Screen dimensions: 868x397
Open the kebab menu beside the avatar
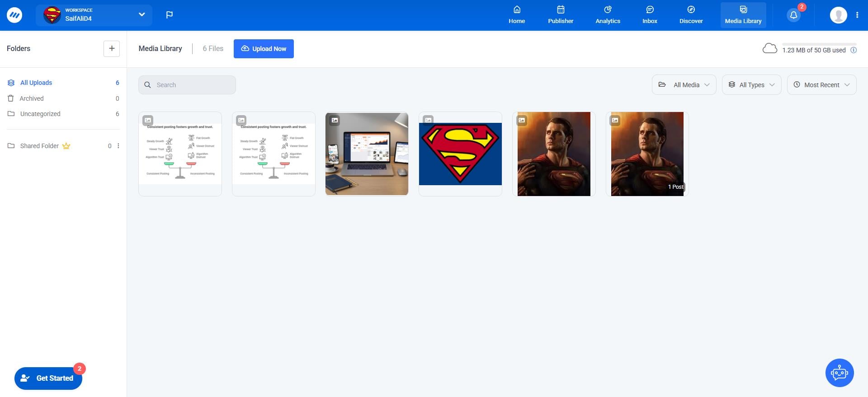pyautogui.click(x=857, y=15)
